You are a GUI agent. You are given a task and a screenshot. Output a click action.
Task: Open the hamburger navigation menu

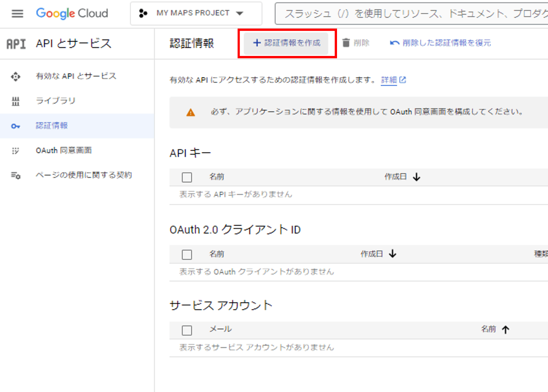pos(17,14)
